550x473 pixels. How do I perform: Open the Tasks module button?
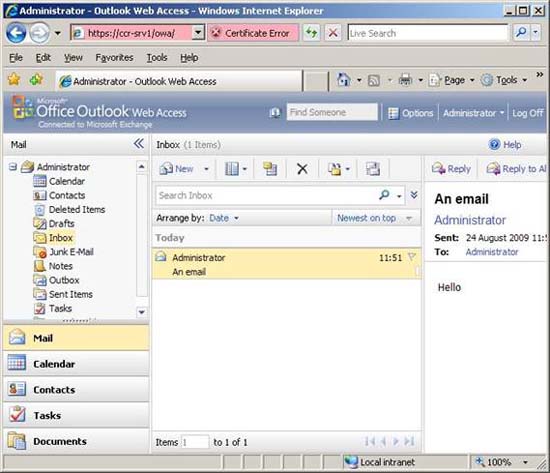coord(76,415)
